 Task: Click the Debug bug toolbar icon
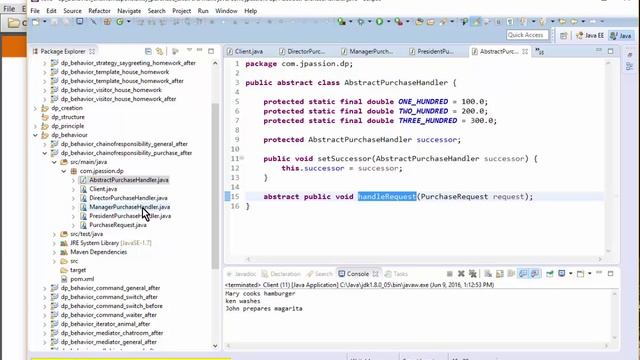[x=360, y=22]
